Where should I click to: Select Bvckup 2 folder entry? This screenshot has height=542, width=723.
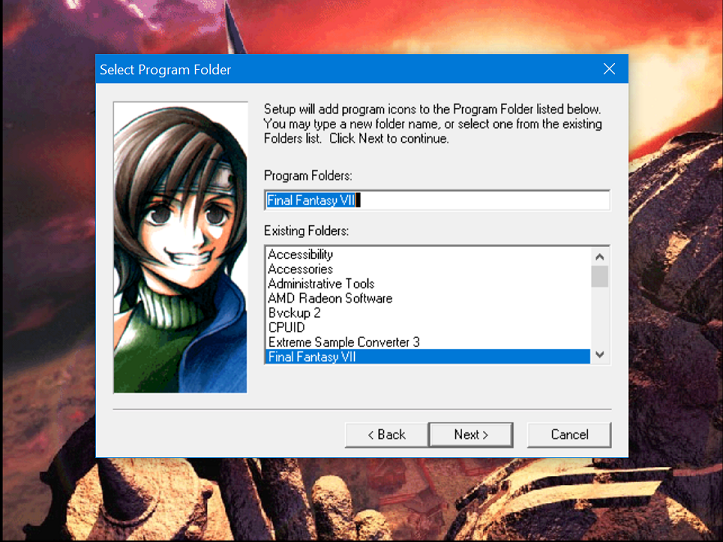pos(427,313)
